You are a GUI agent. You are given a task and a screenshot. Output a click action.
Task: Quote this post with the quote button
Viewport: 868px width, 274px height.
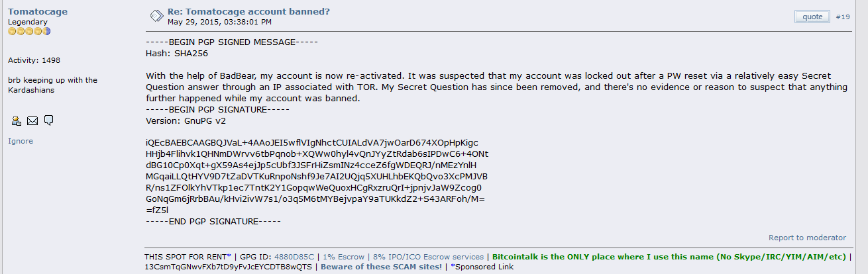coord(812,17)
